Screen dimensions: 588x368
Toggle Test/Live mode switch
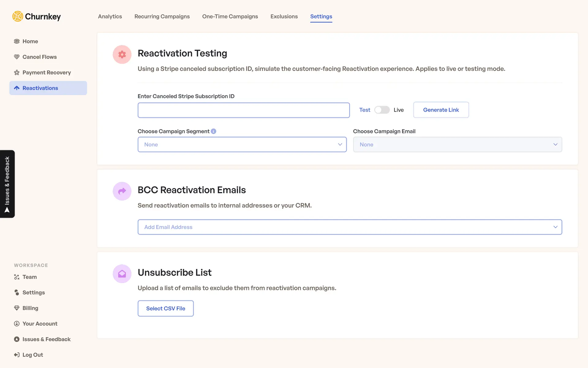pyautogui.click(x=382, y=110)
